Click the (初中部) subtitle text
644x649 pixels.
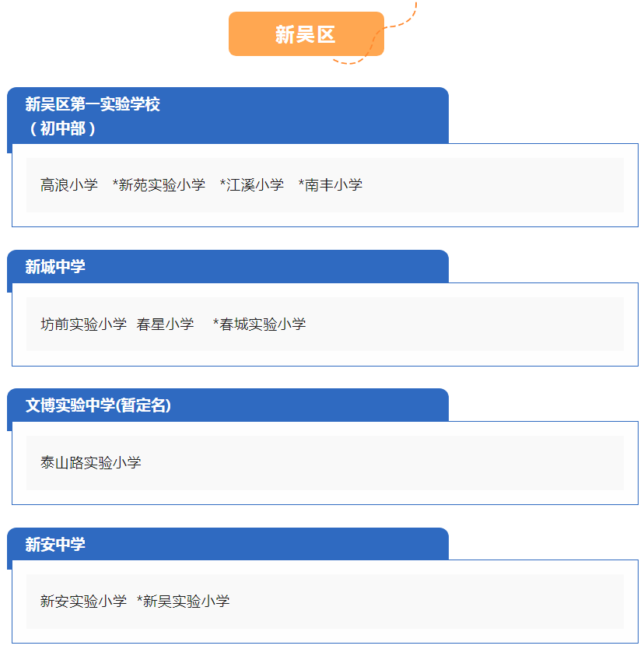(x=62, y=128)
